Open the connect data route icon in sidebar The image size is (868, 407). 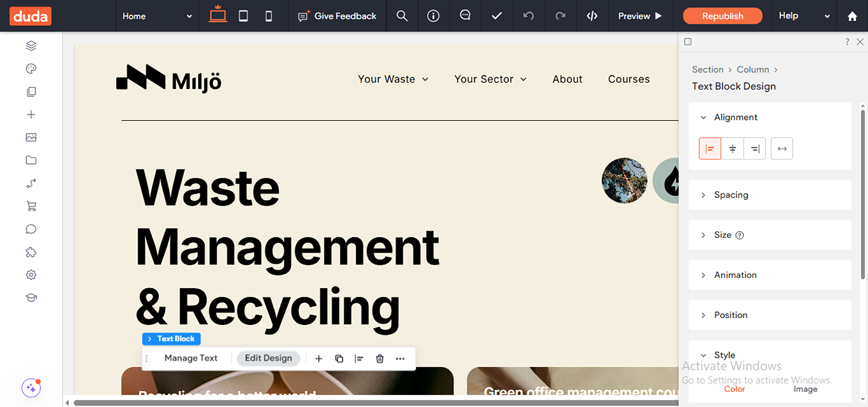coord(31,183)
